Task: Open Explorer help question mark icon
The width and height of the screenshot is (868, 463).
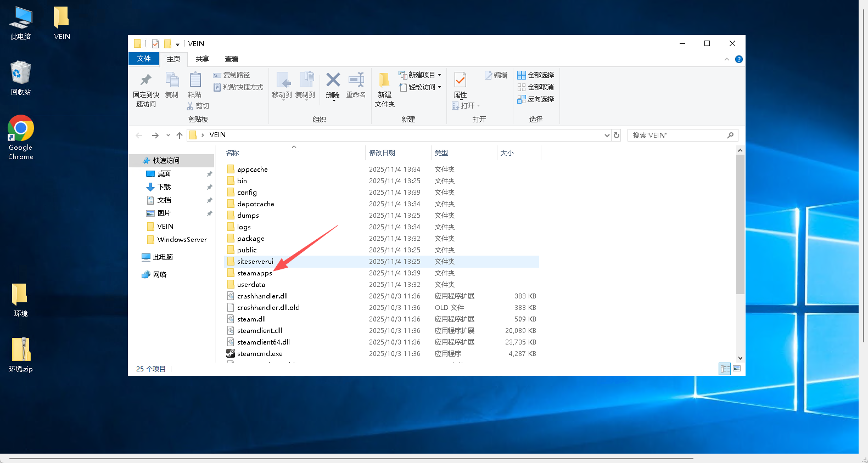Action: coord(739,59)
